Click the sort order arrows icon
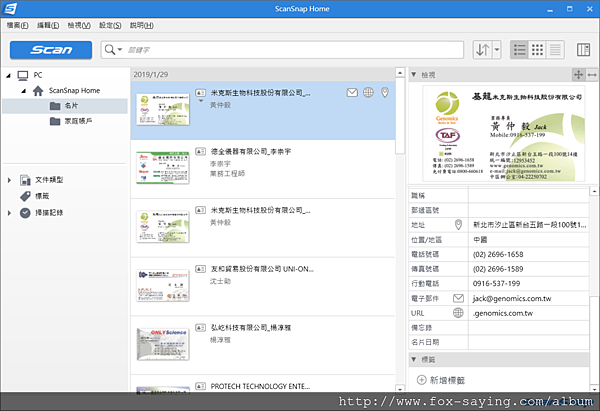 tap(482, 50)
